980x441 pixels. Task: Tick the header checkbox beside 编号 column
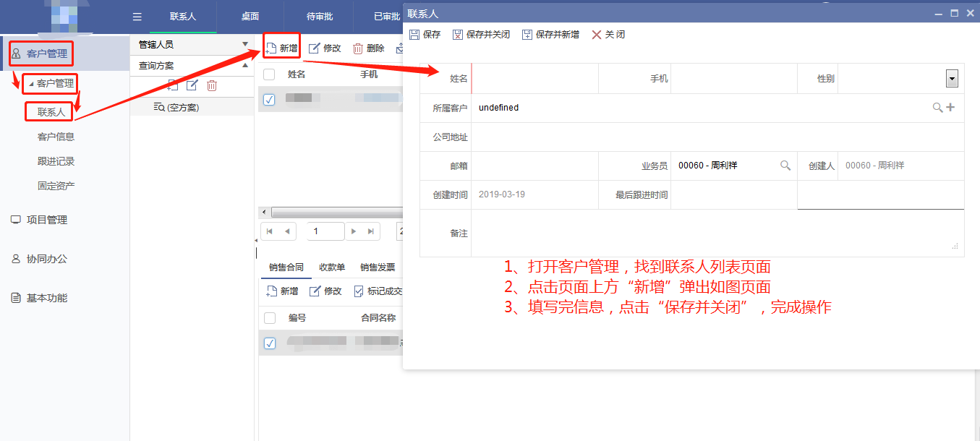tap(270, 317)
